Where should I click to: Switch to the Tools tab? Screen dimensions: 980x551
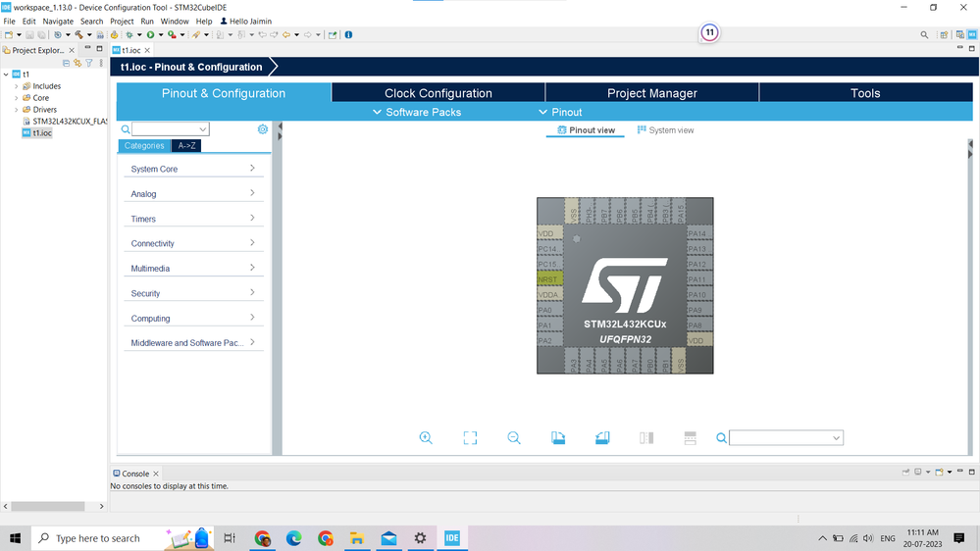(x=865, y=93)
